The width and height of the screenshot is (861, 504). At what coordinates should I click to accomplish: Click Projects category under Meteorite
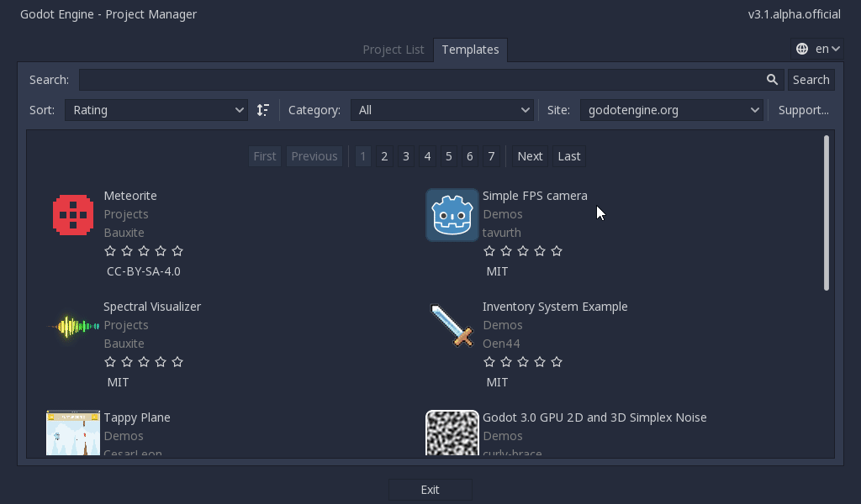click(x=126, y=214)
